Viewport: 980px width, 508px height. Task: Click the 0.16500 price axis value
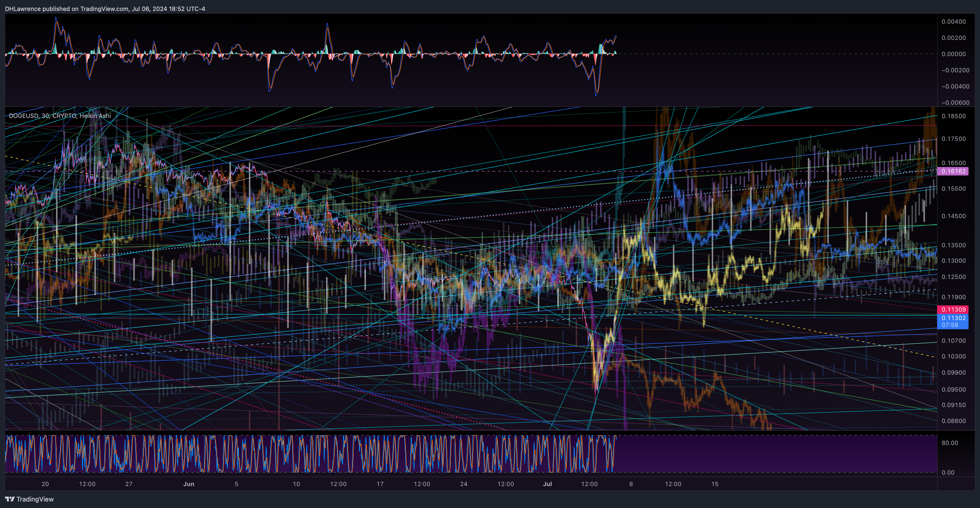pos(953,163)
